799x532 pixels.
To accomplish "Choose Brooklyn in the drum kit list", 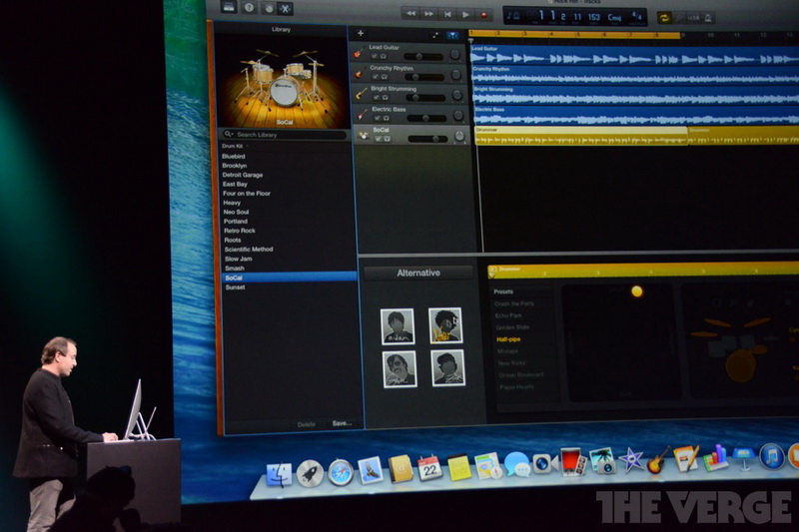I will click(x=235, y=166).
